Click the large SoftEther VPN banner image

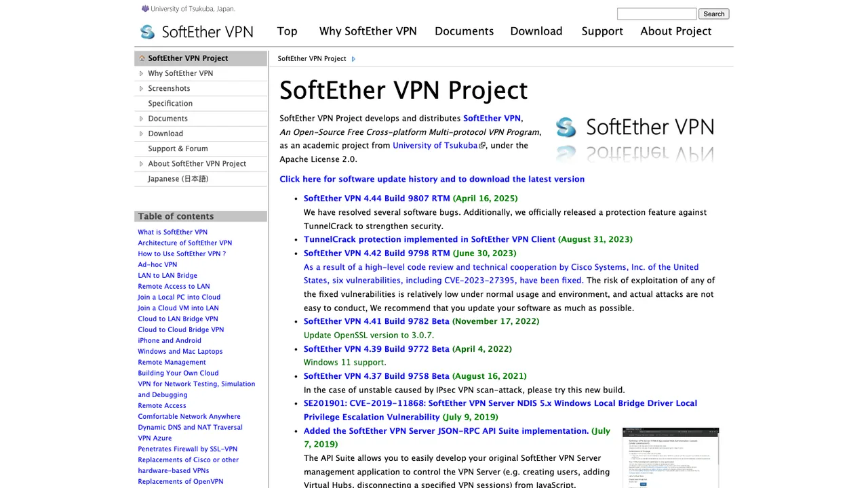635,139
